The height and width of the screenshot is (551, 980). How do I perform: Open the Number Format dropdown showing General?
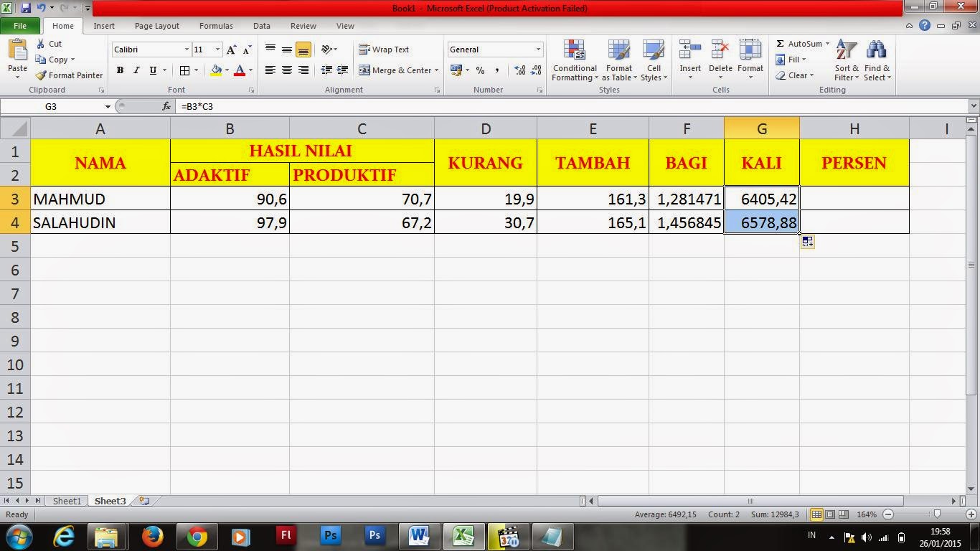pos(494,49)
